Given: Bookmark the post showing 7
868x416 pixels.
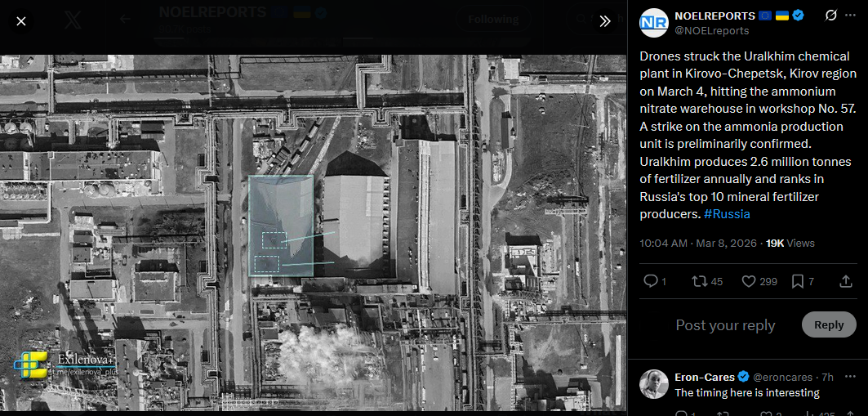Looking at the screenshot, I should [x=803, y=281].
